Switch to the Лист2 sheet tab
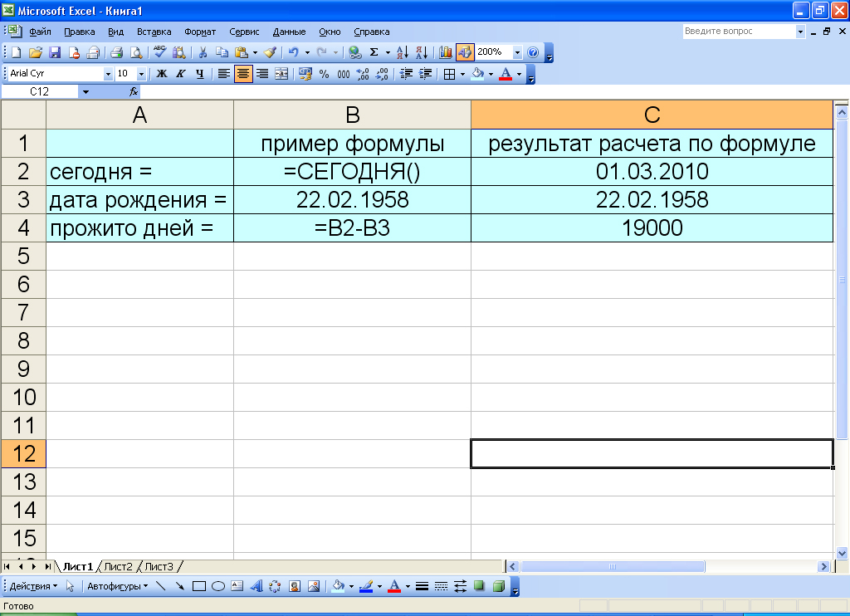The width and height of the screenshot is (850, 616). (x=118, y=567)
